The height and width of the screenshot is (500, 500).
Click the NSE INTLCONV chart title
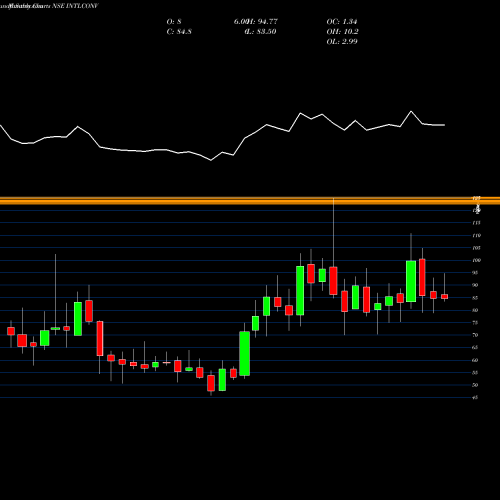tap(75, 6)
